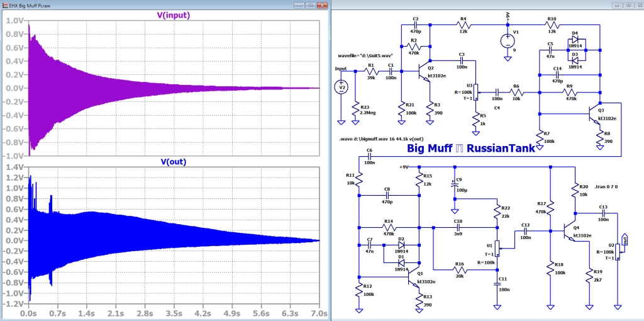Select the Q2 kt3102e transistor symbol
Screen dimensions: 644x321
423,71
